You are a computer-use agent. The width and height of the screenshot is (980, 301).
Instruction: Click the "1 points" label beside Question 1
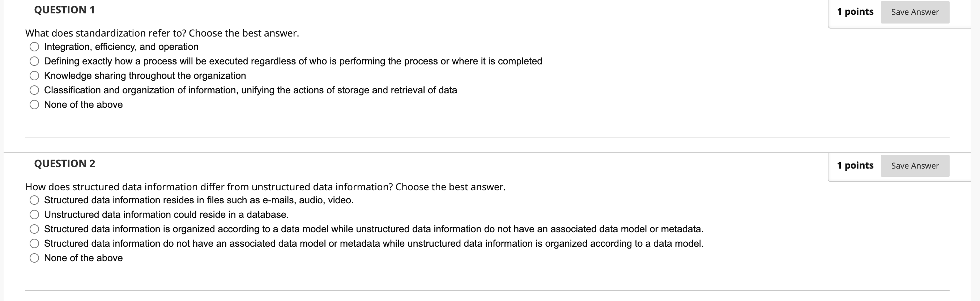pos(856,12)
